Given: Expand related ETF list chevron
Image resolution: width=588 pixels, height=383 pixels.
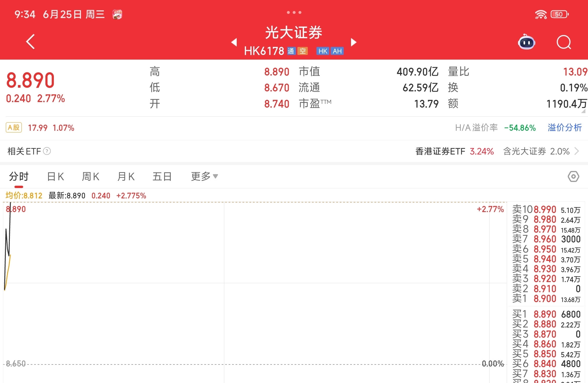Looking at the screenshot, I should click(576, 151).
